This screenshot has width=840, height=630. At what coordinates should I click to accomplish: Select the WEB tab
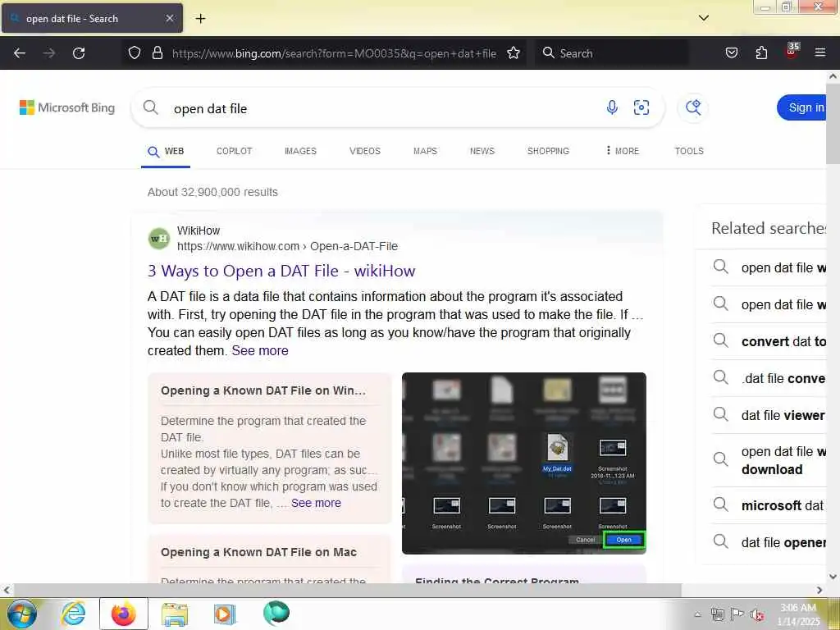(166, 152)
